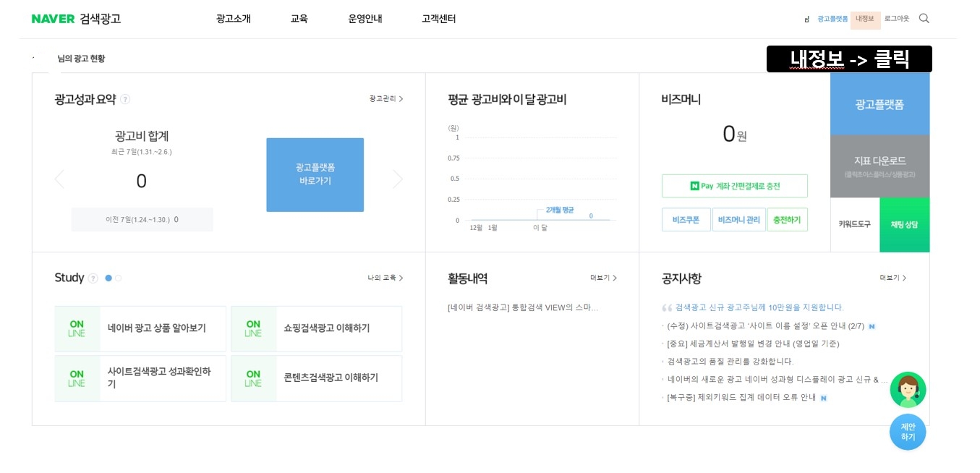The height and width of the screenshot is (473, 980).
Task: Click the NAVER 검색광고 logo
Action: click(76, 19)
